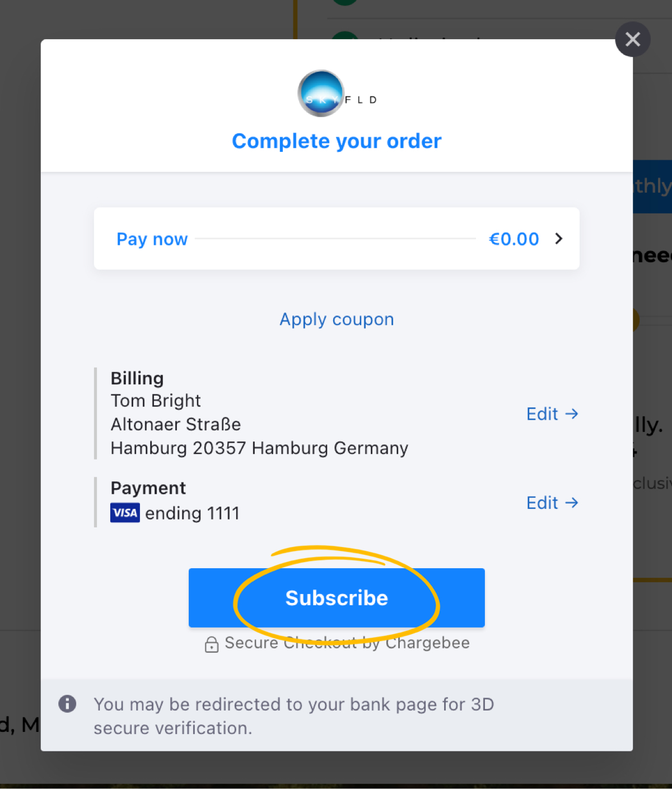672x789 pixels.
Task: Close the checkout dialog with the X button
Action: point(632,39)
